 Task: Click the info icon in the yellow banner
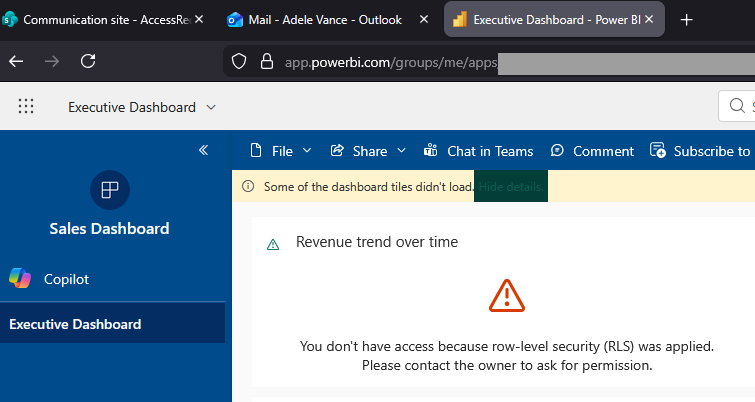[248, 186]
